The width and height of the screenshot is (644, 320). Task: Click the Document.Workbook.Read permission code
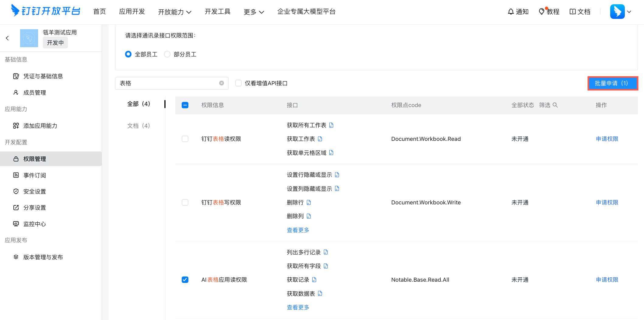(x=426, y=139)
